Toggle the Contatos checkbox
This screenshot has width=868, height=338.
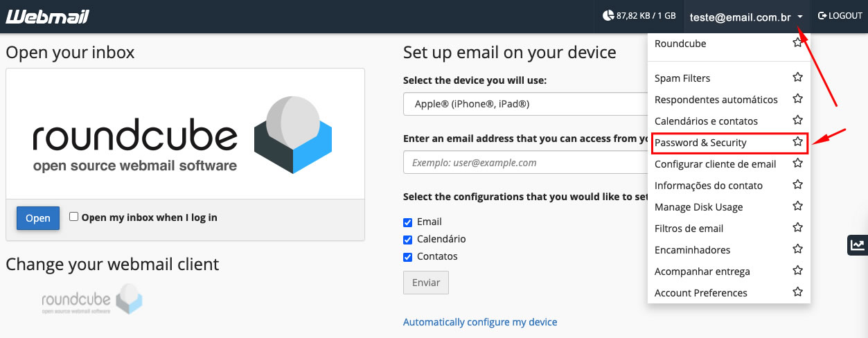(x=408, y=257)
